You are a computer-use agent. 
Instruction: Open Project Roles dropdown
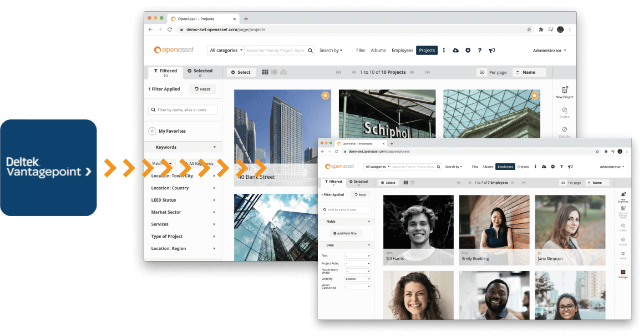pos(357,263)
